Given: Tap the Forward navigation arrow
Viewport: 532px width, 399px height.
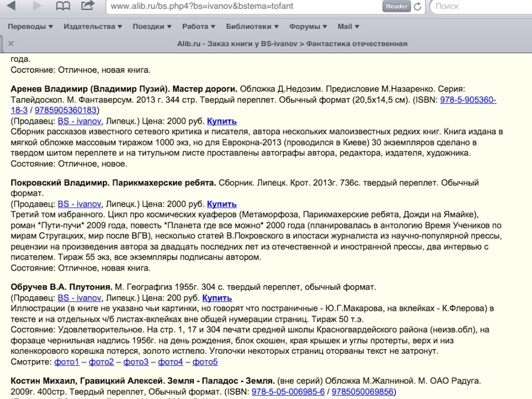Looking at the screenshot, I should (37, 6).
